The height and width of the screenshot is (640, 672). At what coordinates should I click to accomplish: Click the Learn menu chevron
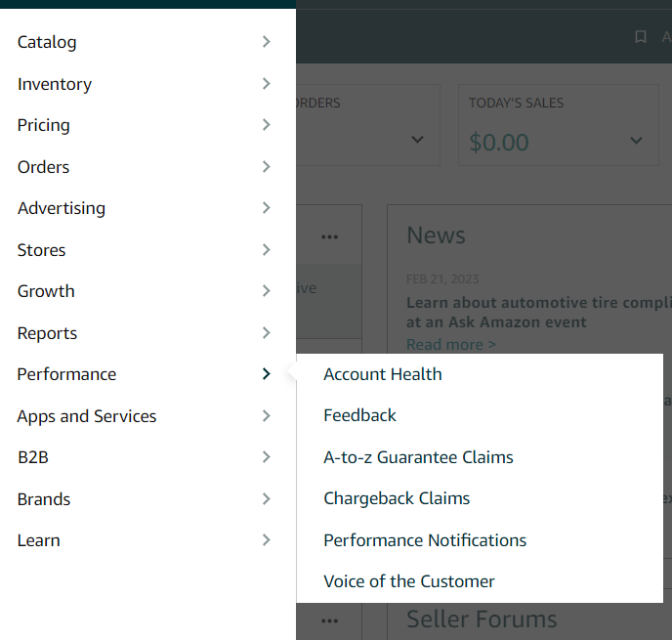267,540
